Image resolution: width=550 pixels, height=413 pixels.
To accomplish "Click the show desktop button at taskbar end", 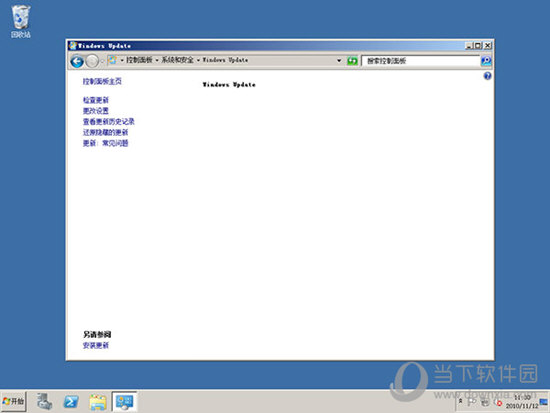I will coord(544,401).
